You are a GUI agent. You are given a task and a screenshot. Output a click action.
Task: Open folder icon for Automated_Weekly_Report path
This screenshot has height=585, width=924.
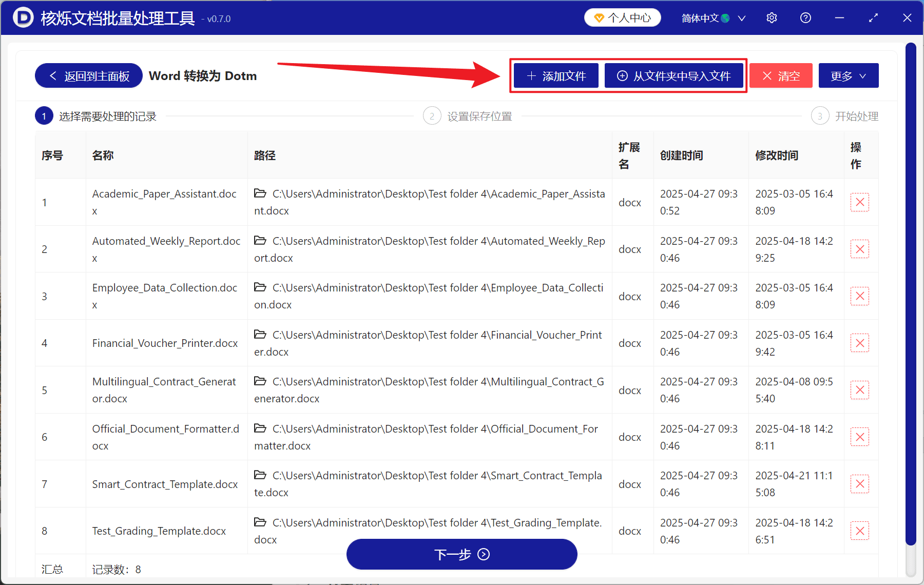260,241
